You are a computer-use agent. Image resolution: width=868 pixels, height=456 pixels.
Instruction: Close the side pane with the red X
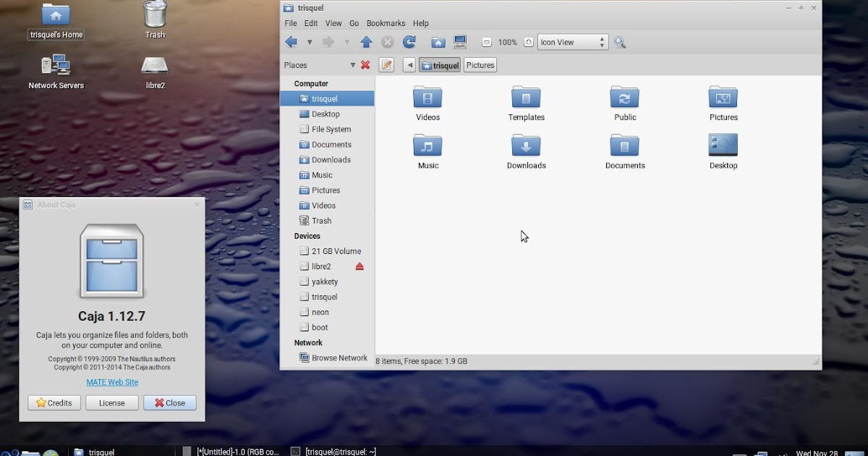tap(365, 64)
